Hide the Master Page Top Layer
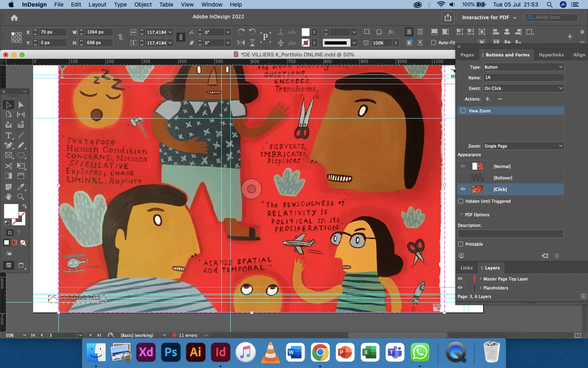The image size is (588, 368). click(x=460, y=279)
